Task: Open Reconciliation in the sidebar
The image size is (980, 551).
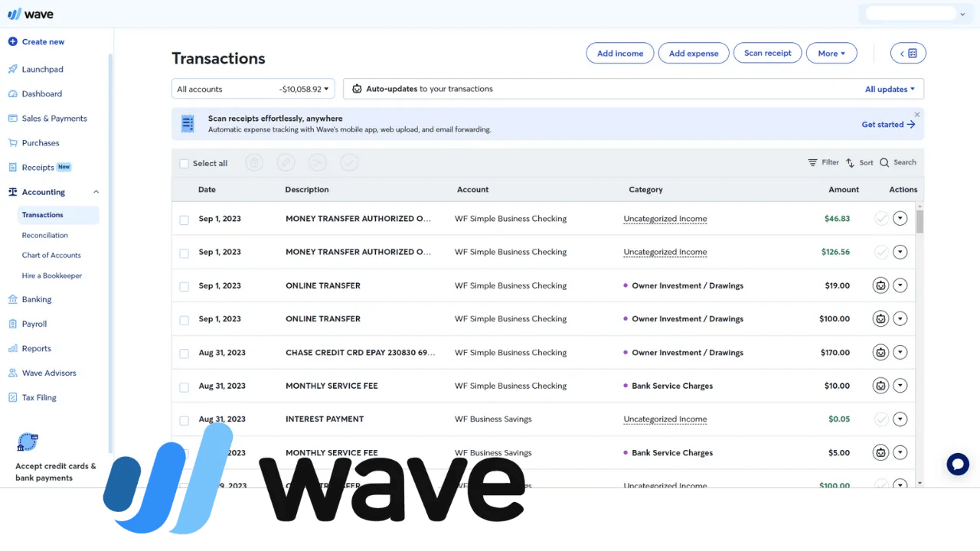Action: click(x=45, y=235)
